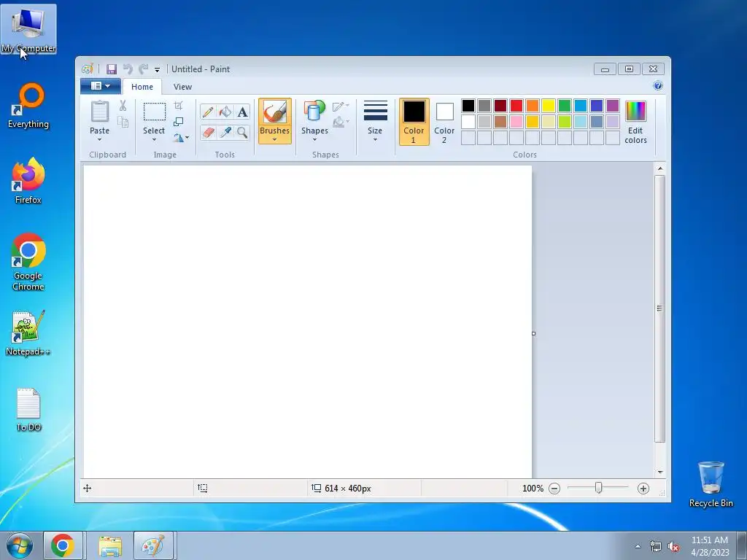This screenshot has height=560, width=747.
Task: Switch to the Home ribbon tab
Action: click(x=142, y=87)
